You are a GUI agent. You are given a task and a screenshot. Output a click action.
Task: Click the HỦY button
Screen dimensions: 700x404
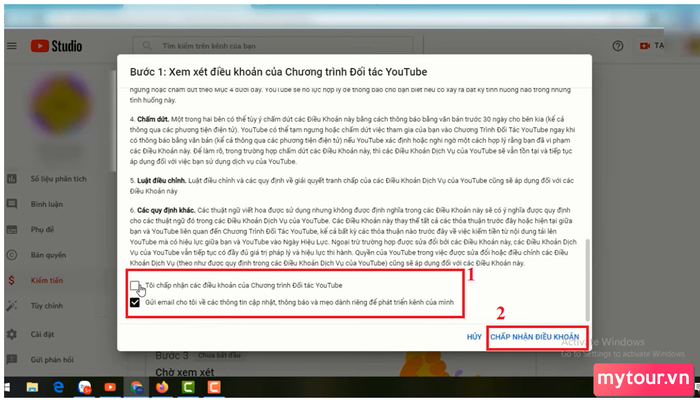coord(474,337)
